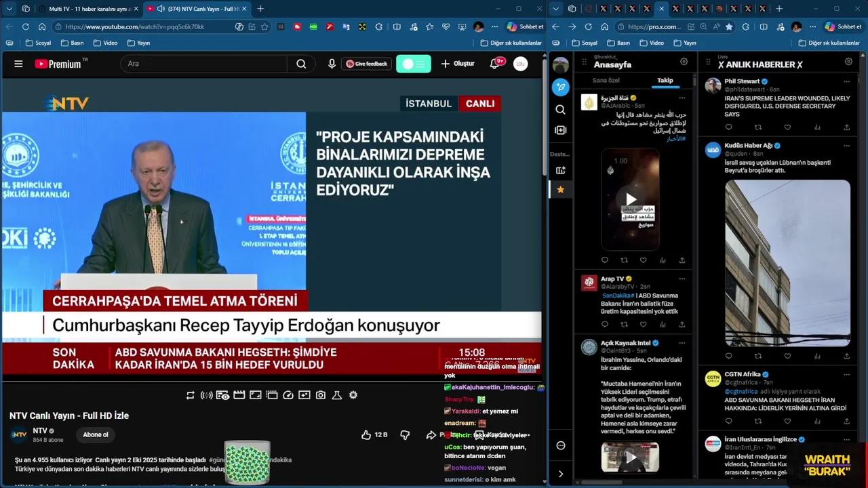The width and height of the screenshot is (868, 488).
Task: Repost Phil Stewart's post
Action: click(x=758, y=127)
